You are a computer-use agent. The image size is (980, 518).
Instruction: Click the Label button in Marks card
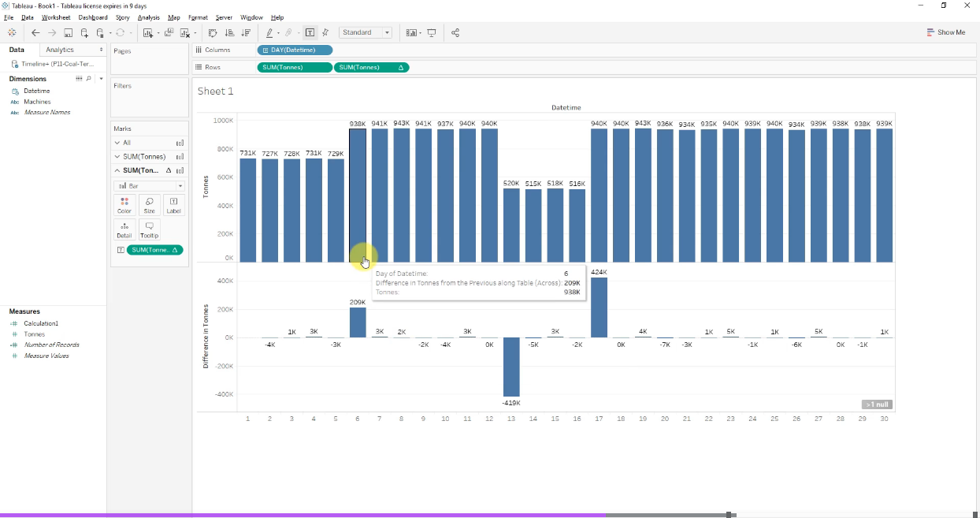tap(173, 206)
